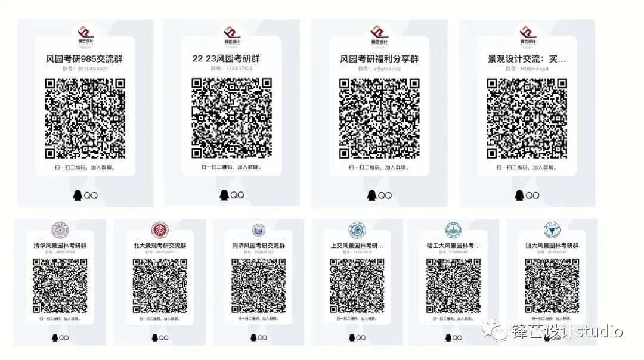Click the 浙大风景园林考研群 logo
Image resolution: width=644 pixels, height=360 pixels.
[x=552, y=230]
